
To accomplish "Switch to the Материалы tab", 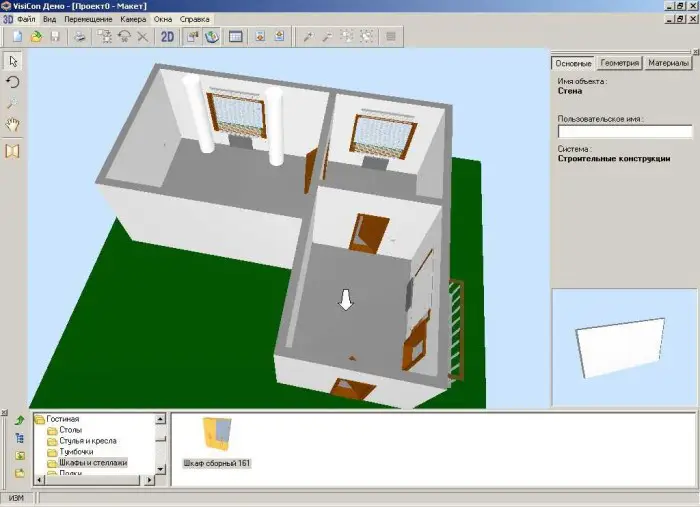I will (x=667, y=63).
